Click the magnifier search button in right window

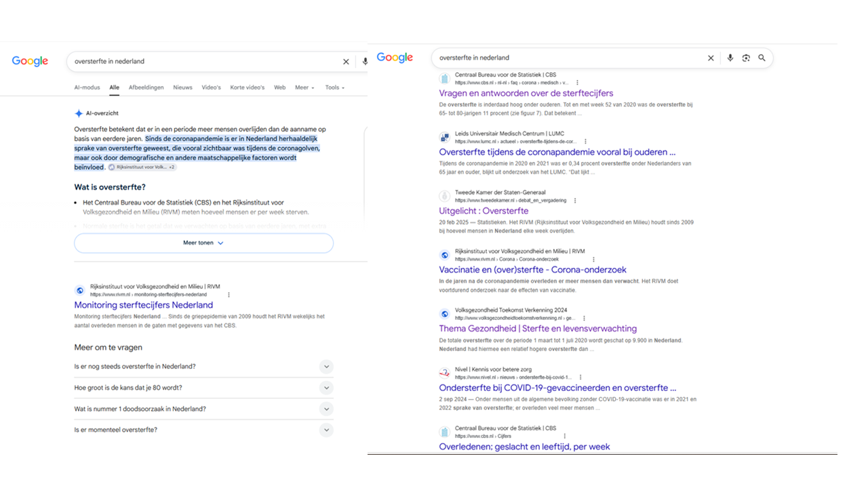click(x=762, y=58)
